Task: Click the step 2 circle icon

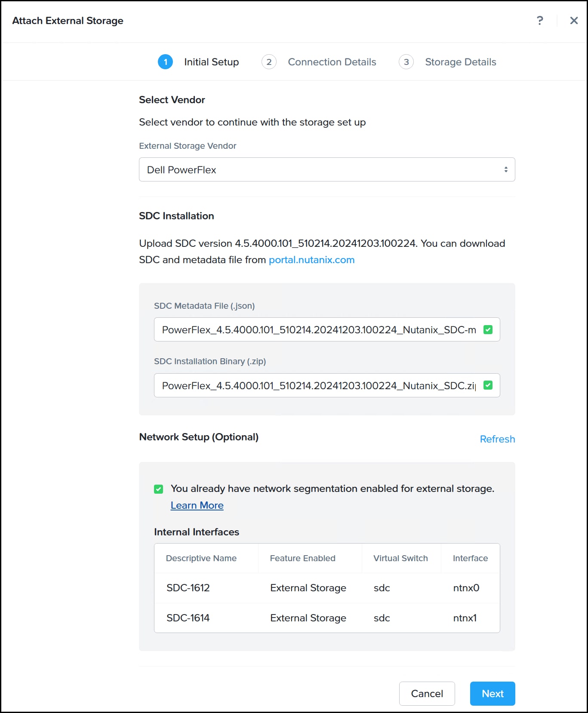Action: pos(269,62)
